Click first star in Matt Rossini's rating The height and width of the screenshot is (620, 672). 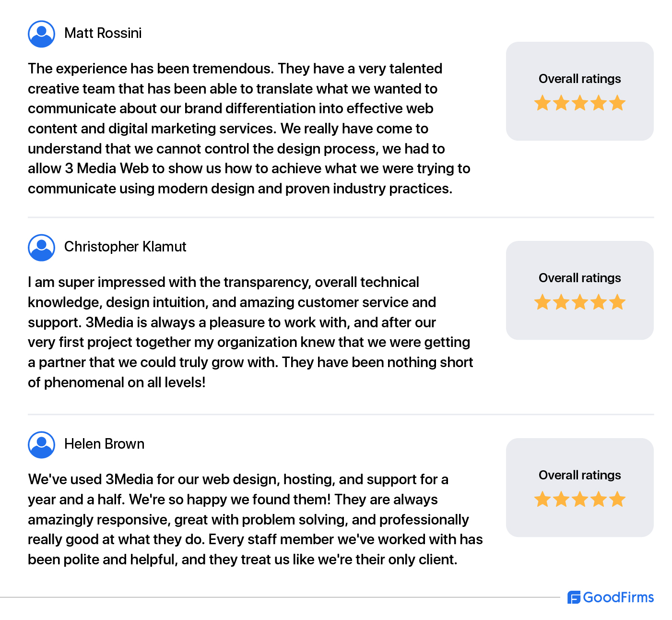click(x=542, y=103)
